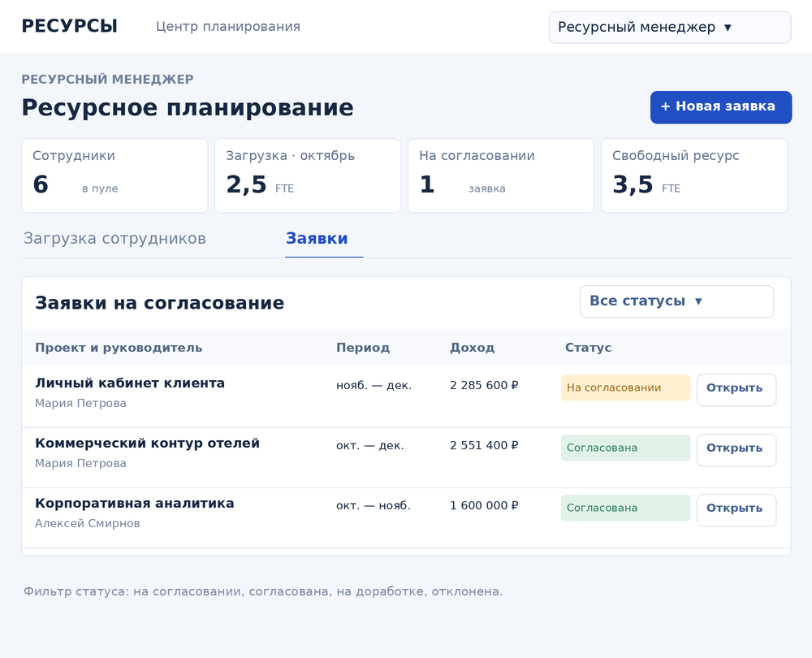
Task: Open the Ресурсный менеджер role dropdown
Action: (670, 28)
